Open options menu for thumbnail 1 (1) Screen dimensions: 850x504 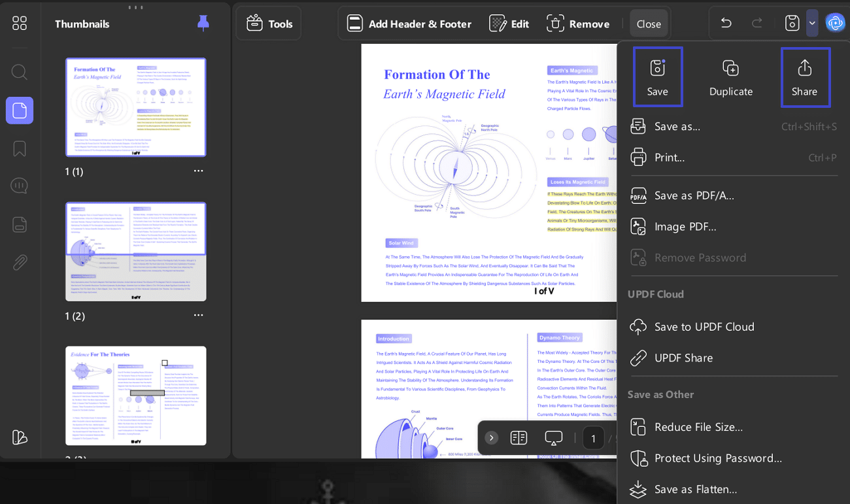[x=199, y=171]
